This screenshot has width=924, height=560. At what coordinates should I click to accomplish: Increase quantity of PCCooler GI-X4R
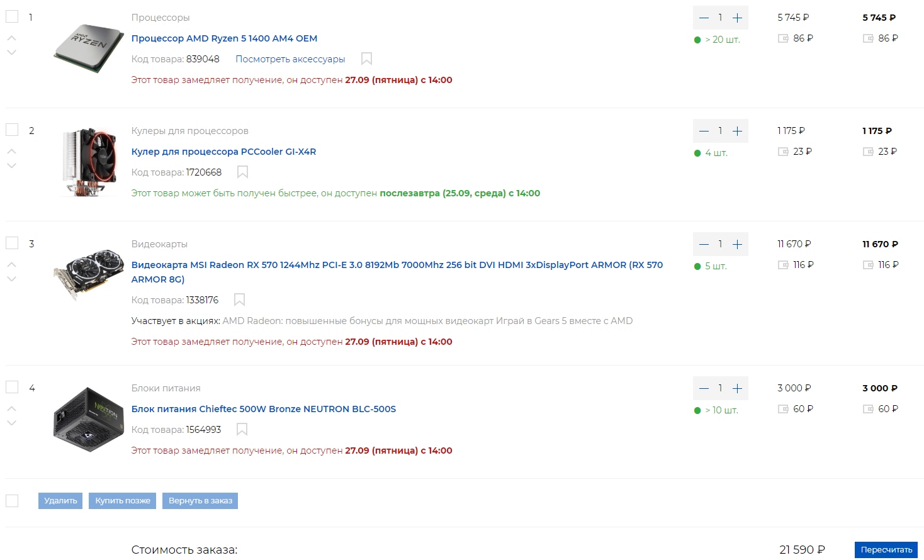click(737, 131)
